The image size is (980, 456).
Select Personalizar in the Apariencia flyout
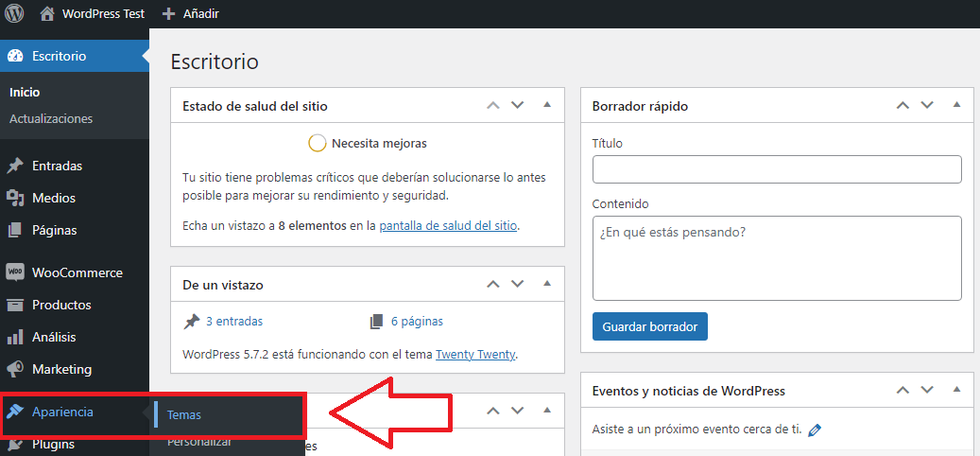pyautogui.click(x=199, y=442)
